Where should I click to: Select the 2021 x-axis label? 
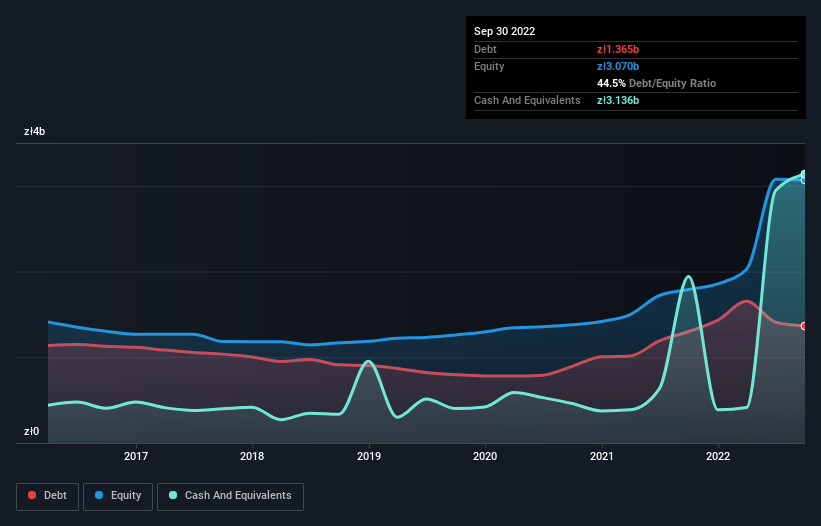click(602, 456)
